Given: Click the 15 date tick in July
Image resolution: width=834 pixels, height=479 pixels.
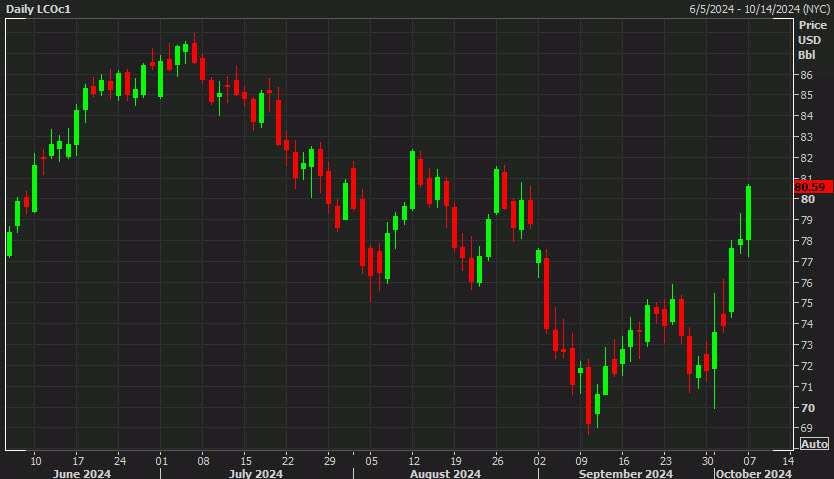Looking at the screenshot, I should coord(246,461).
